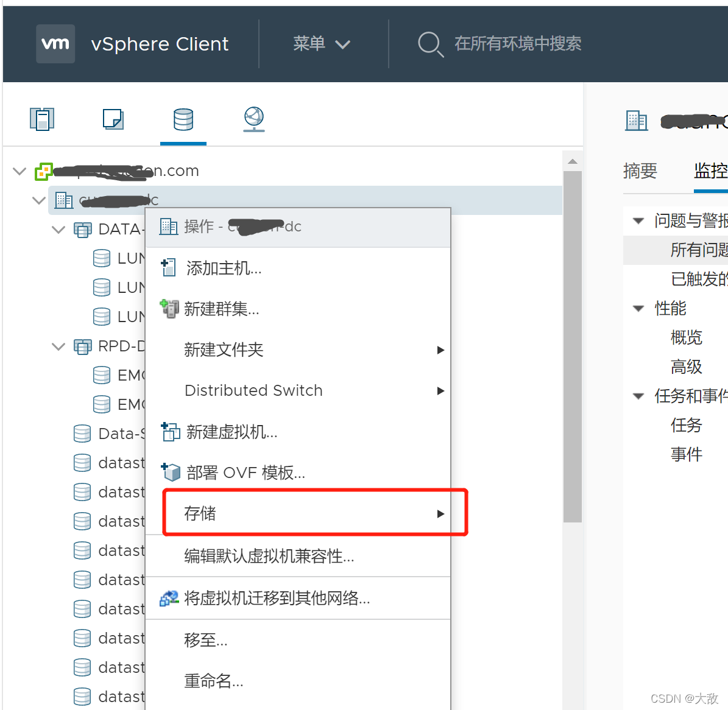Choose 添加主机... from context menu
728x710 pixels.
click(298, 268)
